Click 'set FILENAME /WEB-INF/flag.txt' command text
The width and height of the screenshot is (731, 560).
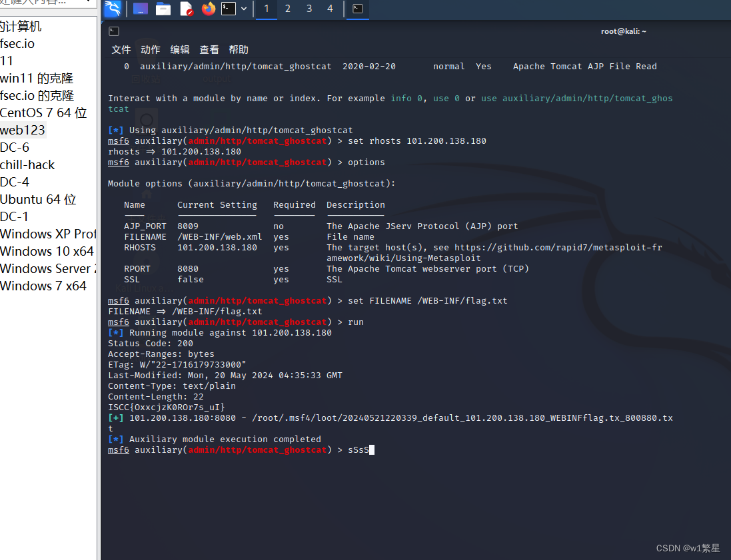pos(428,300)
